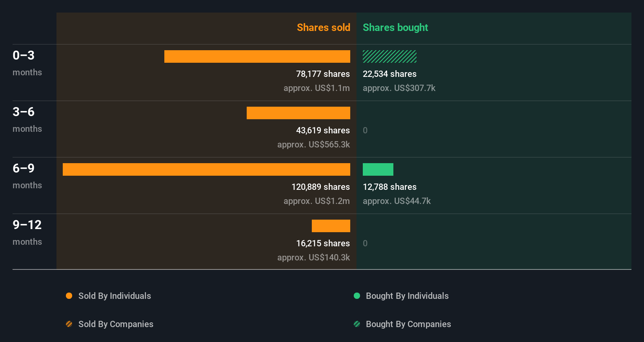Click the 3–6 row label
The height and width of the screenshot is (342, 644).
click(24, 112)
